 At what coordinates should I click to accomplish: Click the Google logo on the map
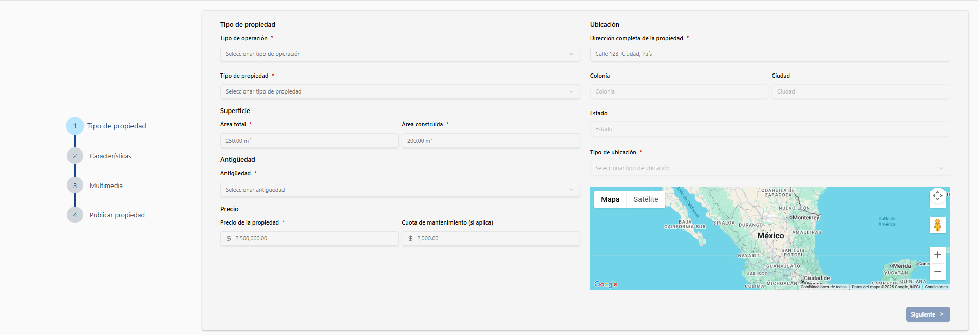pyautogui.click(x=606, y=284)
